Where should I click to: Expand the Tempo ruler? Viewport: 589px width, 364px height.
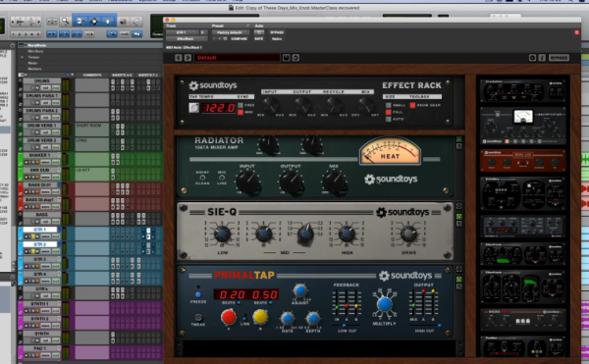click(x=22, y=57)
